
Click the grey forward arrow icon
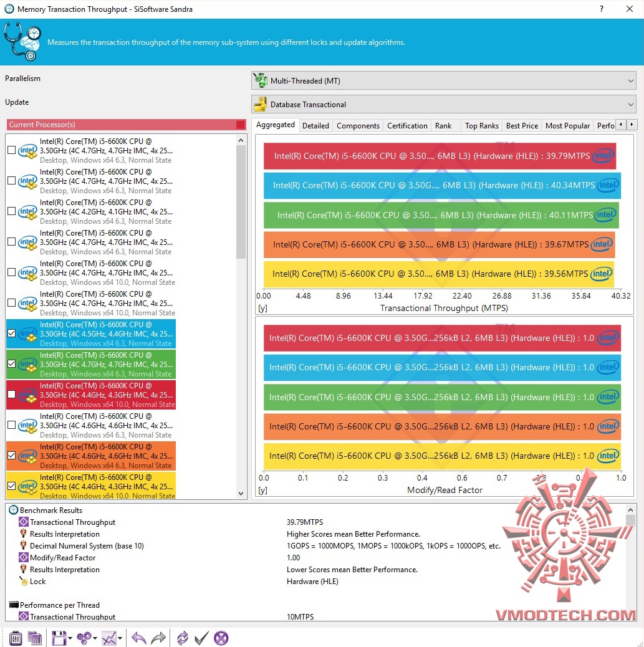tap(158, 638)
